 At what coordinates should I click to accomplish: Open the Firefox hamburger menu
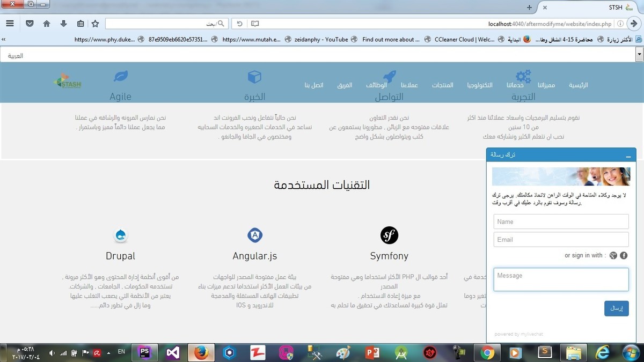(10, 24)
